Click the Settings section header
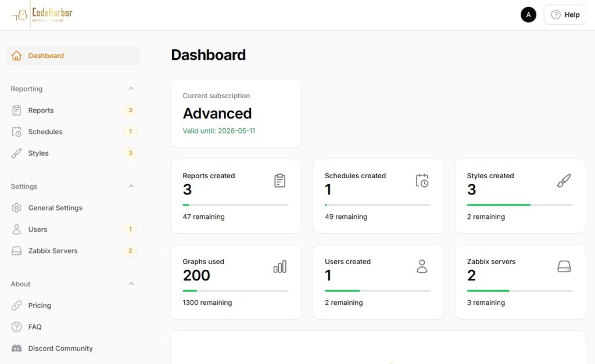This screenshot has height=364, width=595. tap(24, 186)
